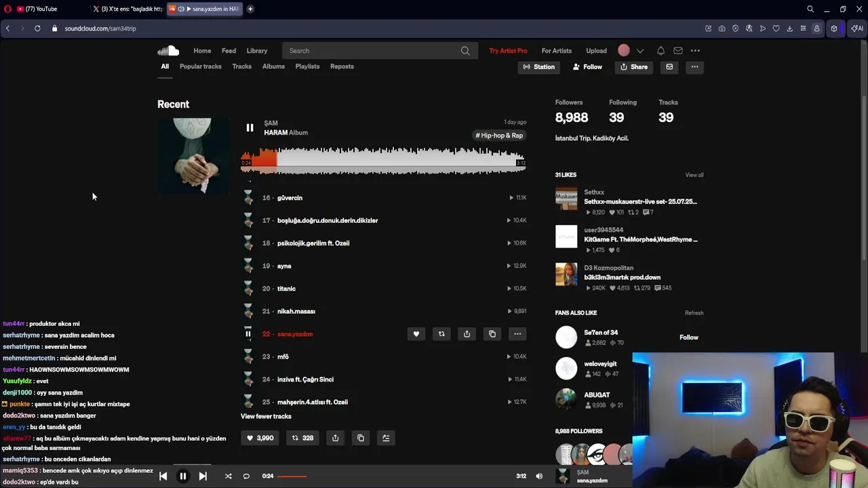
Task: Click the search magnifier icon in SoundCloud header
Action: tap(465, 51)
